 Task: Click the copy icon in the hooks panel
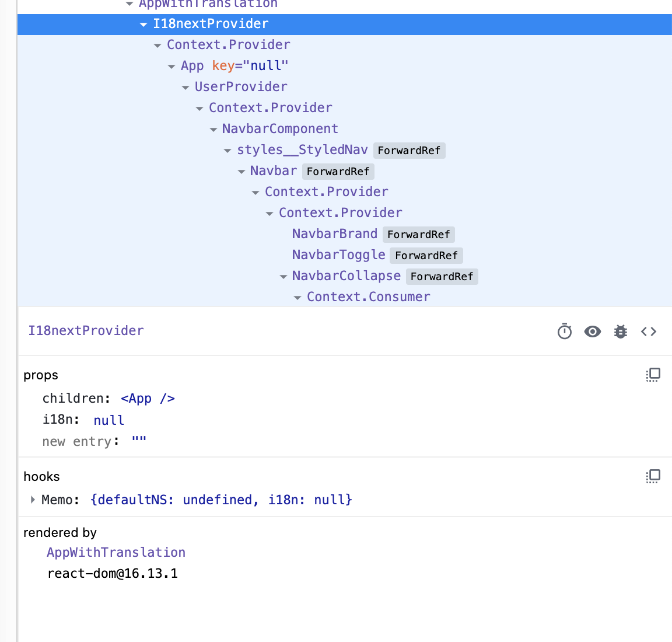pyautogui.click(x=653, y=476)
